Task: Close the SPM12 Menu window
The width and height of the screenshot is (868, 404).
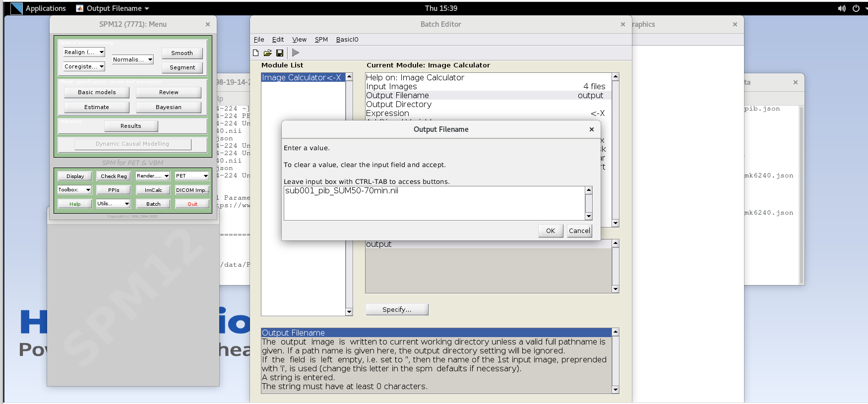Action: pyautogui.click(x=208, y=24)
